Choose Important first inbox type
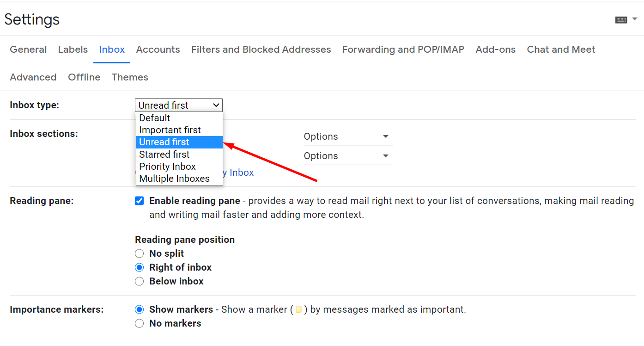Image resolution: width=644 pixels, height=346 pixels. point(179,130)
